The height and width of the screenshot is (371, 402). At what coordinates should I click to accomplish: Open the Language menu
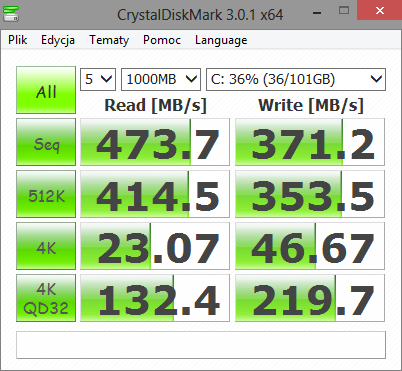221,40
